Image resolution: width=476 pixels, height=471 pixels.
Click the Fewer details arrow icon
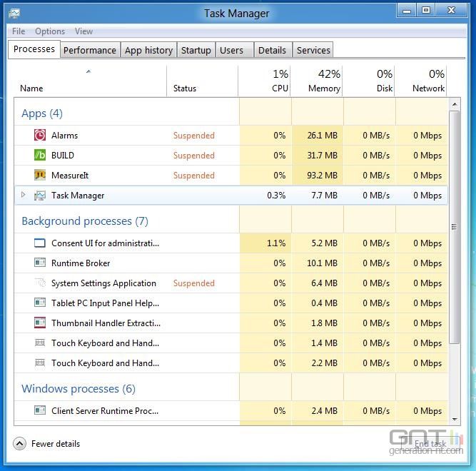coord(19,444)
